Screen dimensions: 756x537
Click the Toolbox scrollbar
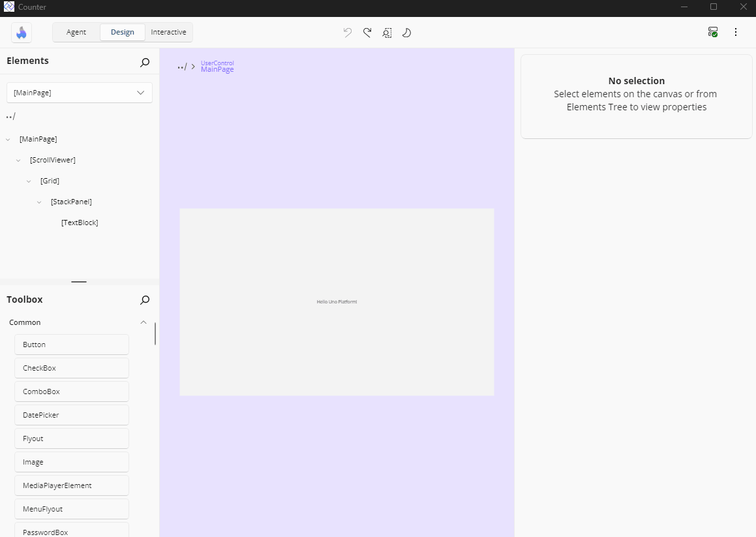pyautogui.click(x=155, y=333)
